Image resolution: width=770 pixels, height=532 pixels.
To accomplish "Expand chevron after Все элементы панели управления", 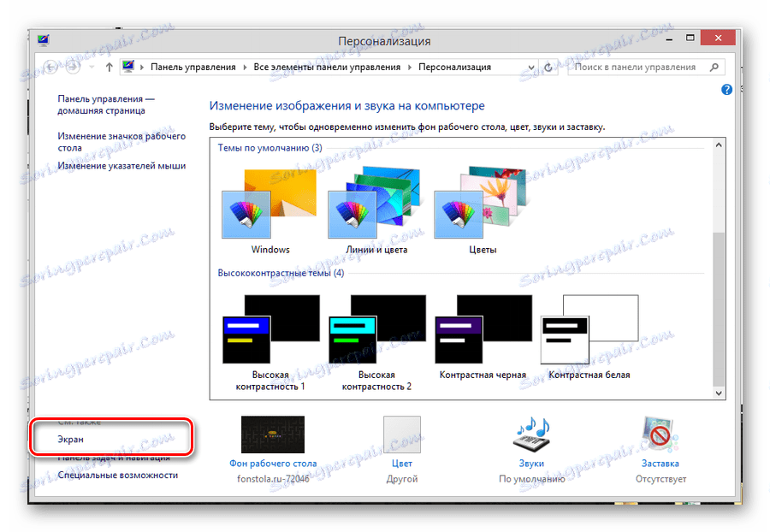I will click(410, 68).
